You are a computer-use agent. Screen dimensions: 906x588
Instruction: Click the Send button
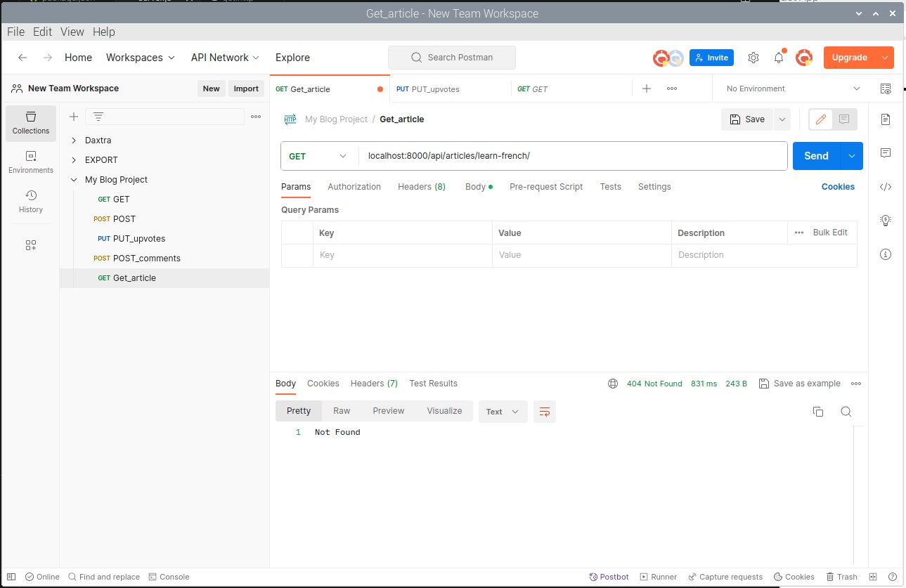[816, 156]
